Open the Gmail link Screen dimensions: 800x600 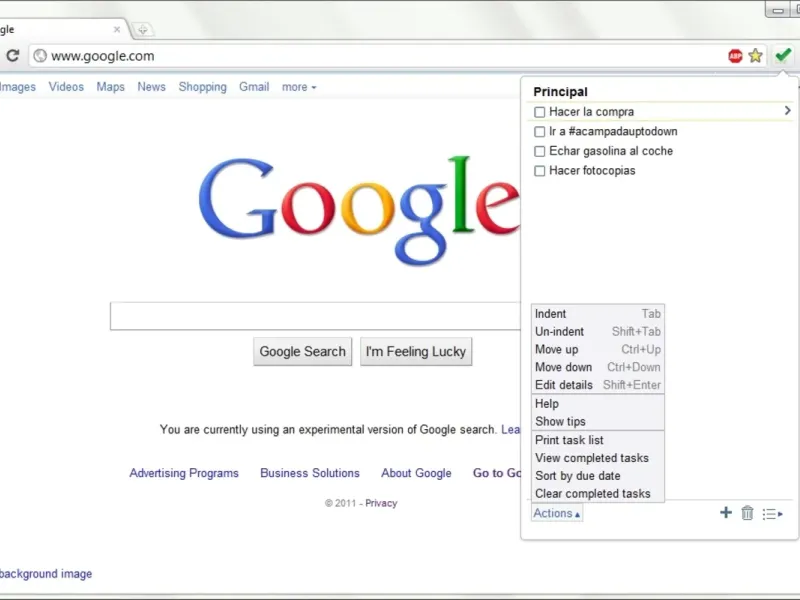(x=254, y=87)
